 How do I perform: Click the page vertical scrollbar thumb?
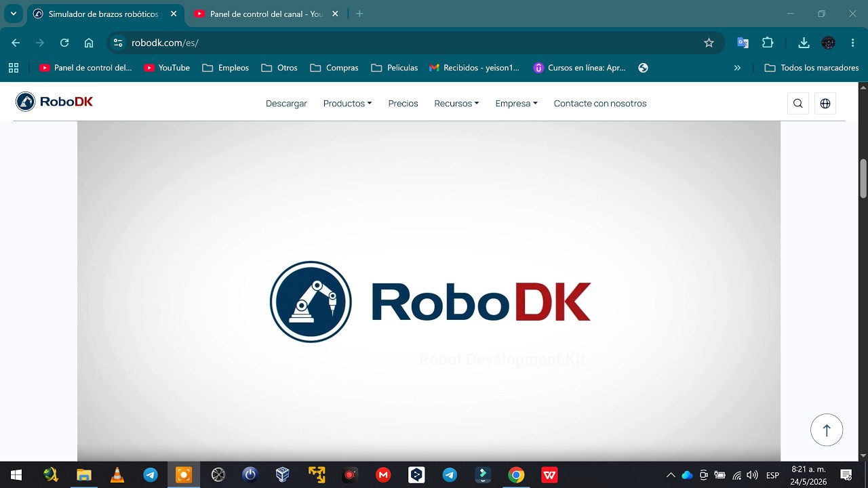point(863,178)
